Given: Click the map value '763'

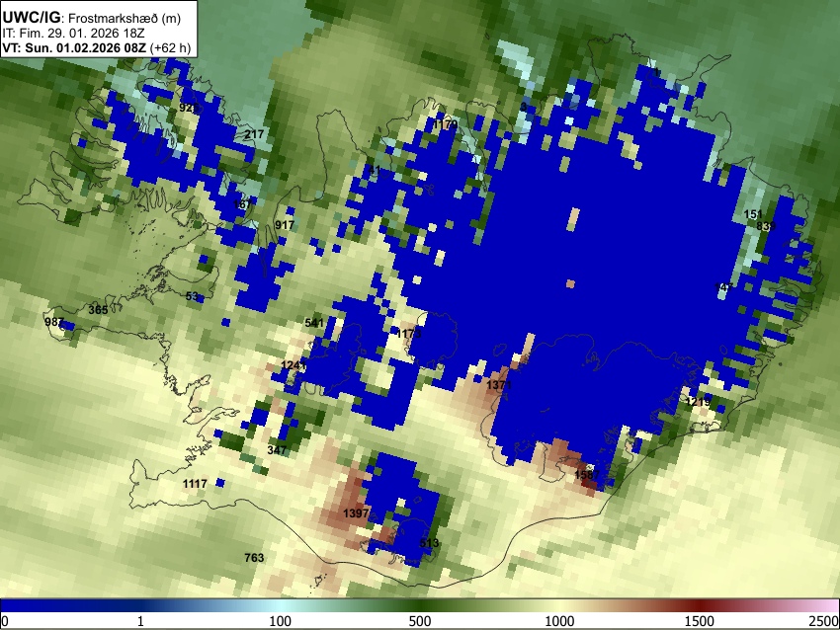Looking at the screenshot, I should [254, 558].
